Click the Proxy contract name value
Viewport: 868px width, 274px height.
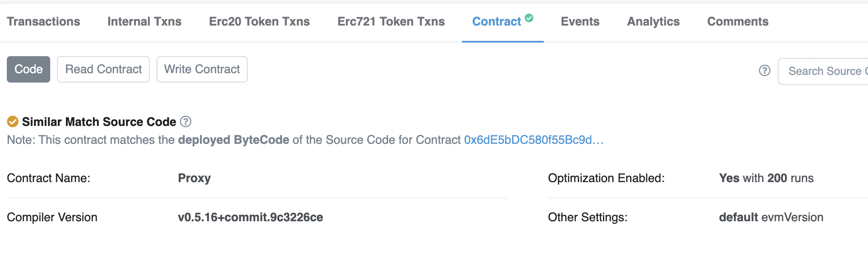[194, 178]
